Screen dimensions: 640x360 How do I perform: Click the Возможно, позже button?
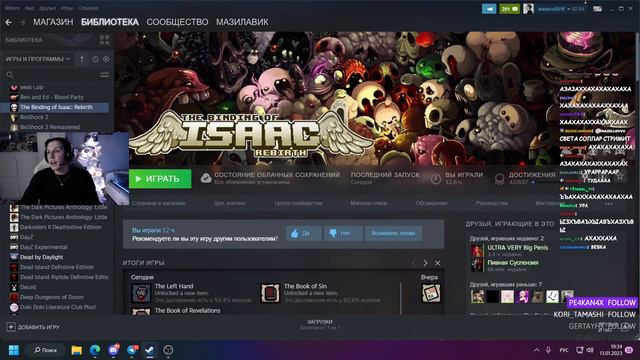393,233
